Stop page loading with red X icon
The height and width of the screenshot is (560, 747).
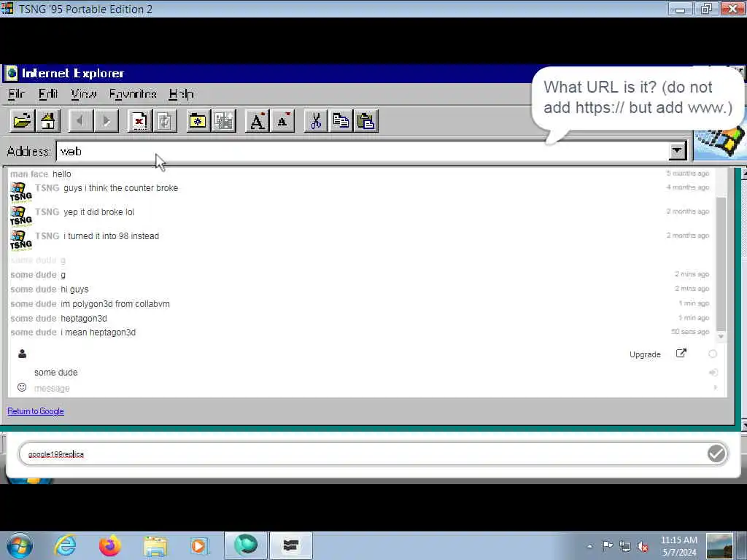[139, 121]
